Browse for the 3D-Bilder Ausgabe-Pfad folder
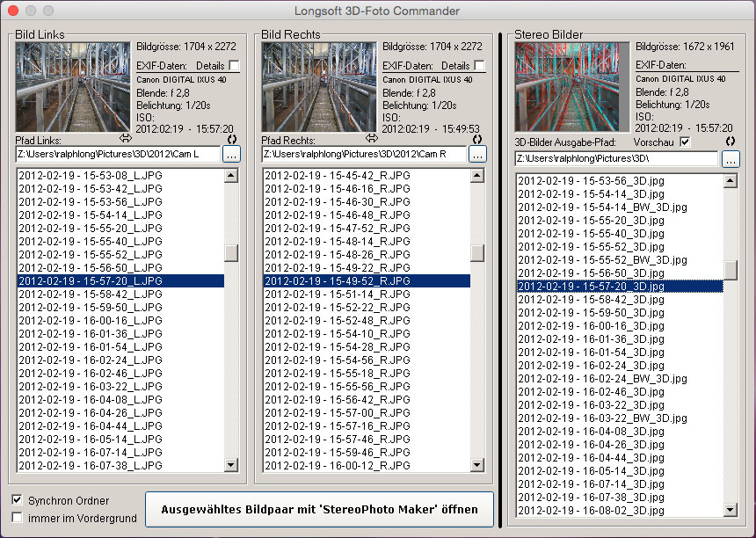The height and width of the screenshot is (538, 756). pyautogui.click(x=731, y=159)
